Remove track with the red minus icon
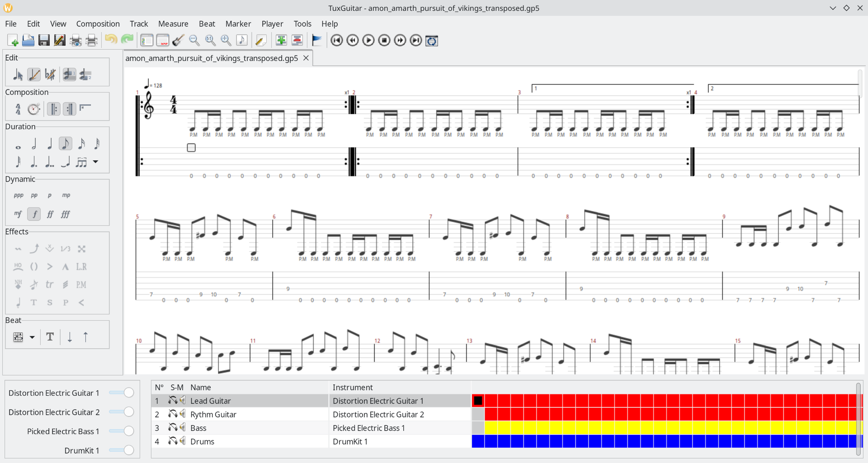This screenshot has height=463, width=868. pyautogui.click(x=297, y=41)
